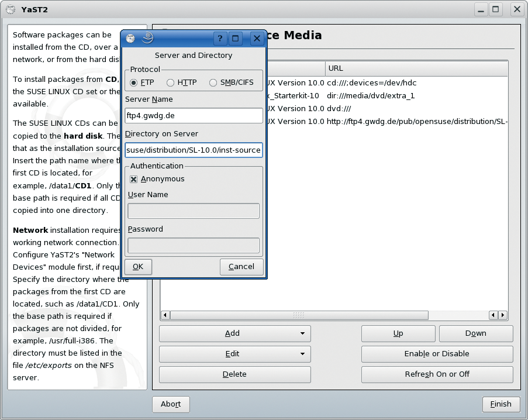
Task: Close the YaST2 main window
Action: click(x=517, y=9)
